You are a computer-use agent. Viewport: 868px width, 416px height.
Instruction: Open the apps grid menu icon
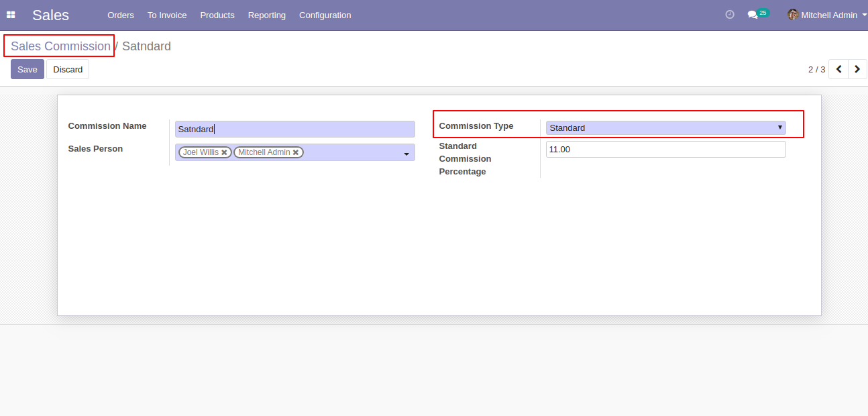tap(11, 15)
